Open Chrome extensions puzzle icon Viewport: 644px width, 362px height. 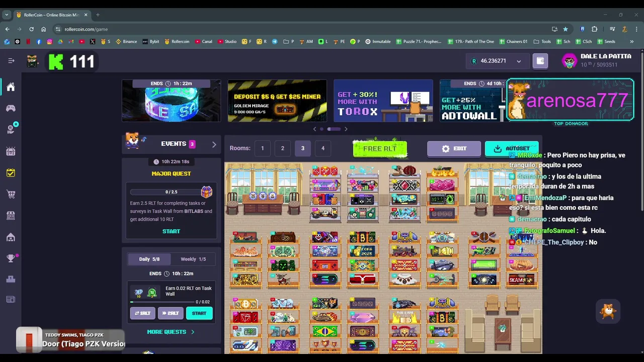click(x=594, y=29)
